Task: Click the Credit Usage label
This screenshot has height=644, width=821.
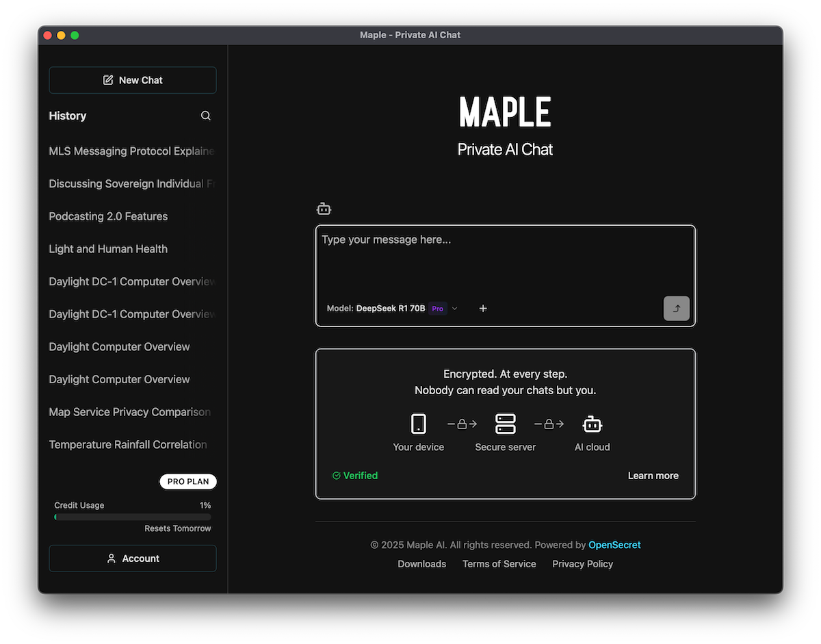Action: coord(79,505)
